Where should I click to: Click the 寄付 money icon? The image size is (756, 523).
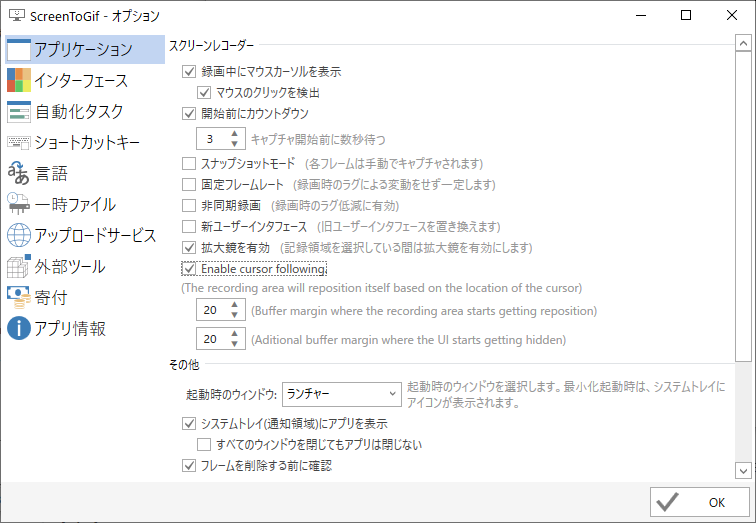pos(19,297)
